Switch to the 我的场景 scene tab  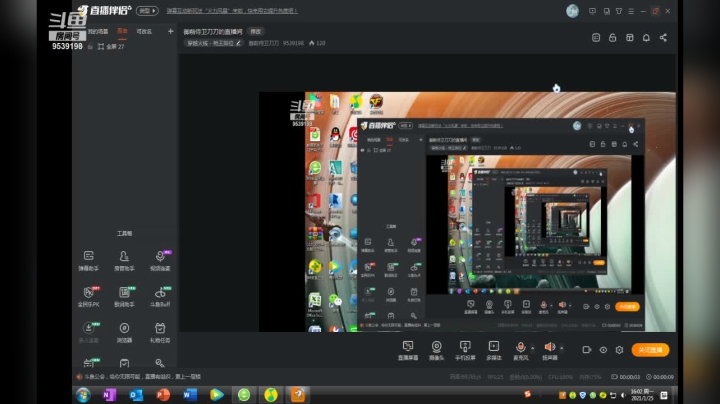[98, 32]
